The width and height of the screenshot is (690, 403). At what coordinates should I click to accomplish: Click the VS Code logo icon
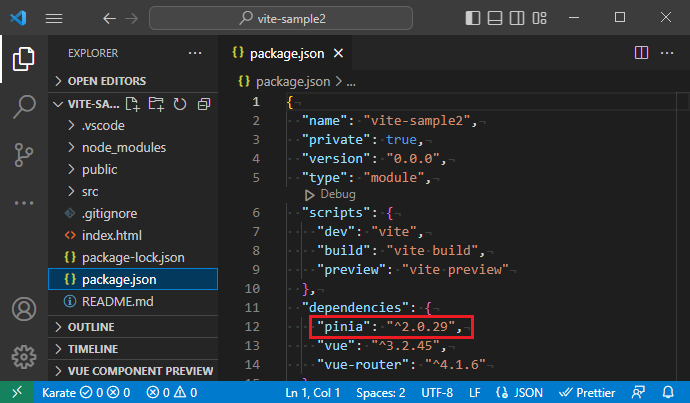click(x=18, y=18)
